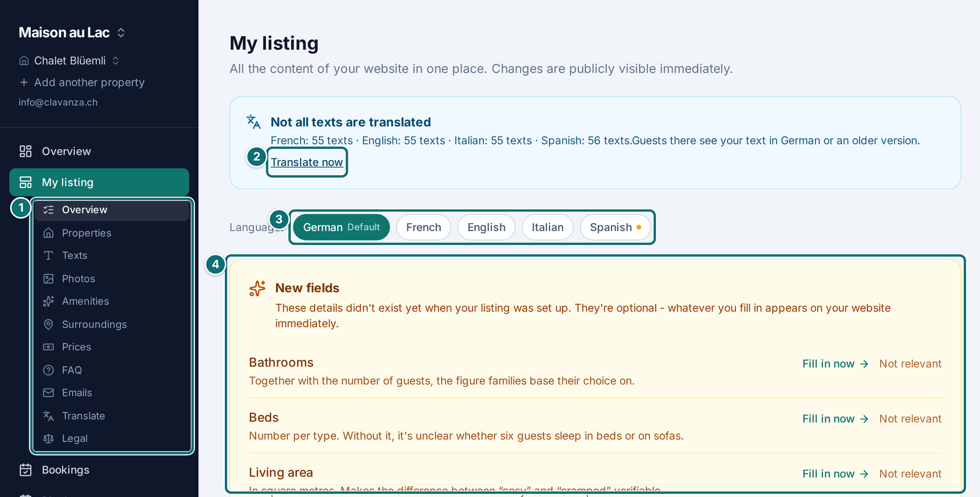Switch listing language to French
The height and width of the screenshot is (497, 980).
coord(423,227)
